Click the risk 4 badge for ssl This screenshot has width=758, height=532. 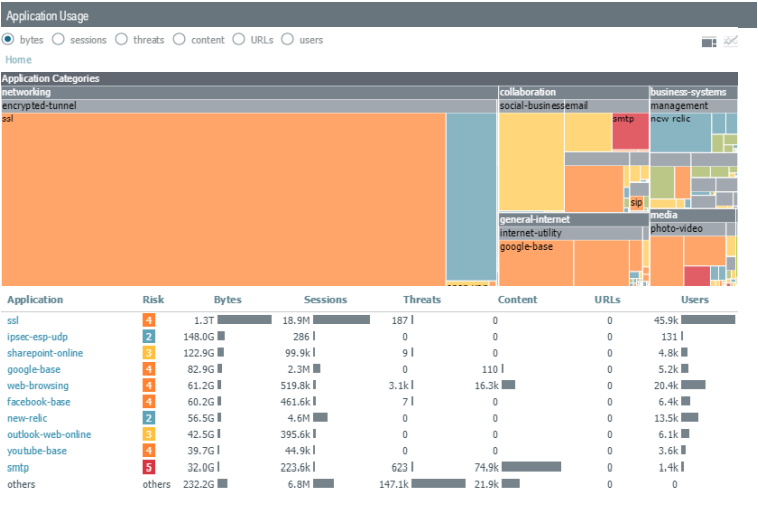coord(148,320)
